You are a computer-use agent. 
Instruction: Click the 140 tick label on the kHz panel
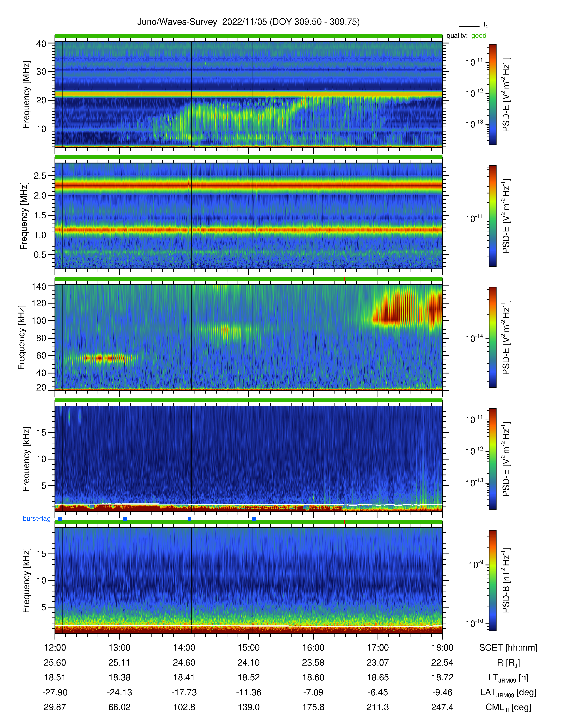click(x=39, y=286)
